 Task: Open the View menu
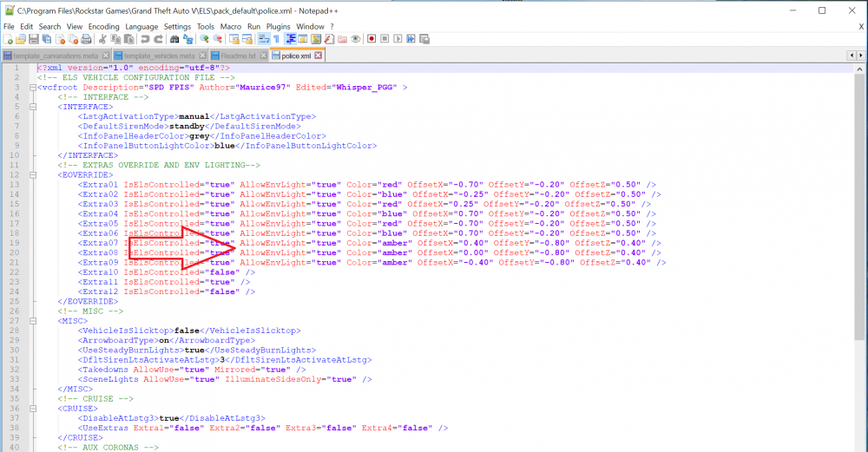pos(74,27)
